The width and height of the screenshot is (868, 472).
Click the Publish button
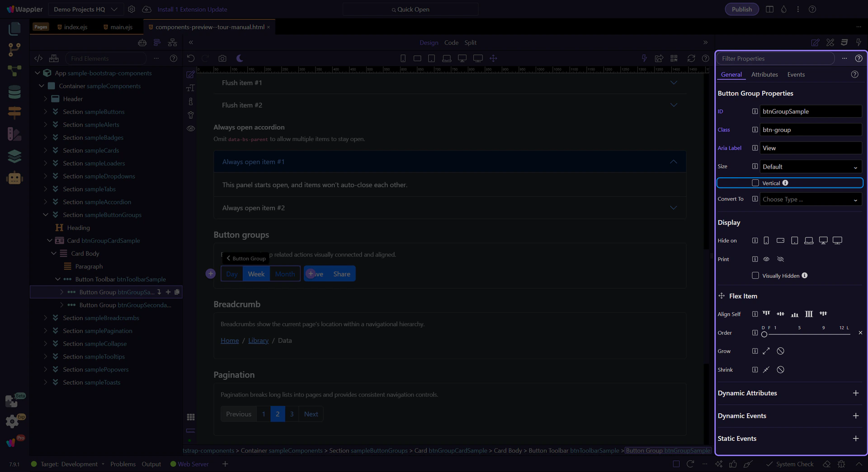coord(741,9)
